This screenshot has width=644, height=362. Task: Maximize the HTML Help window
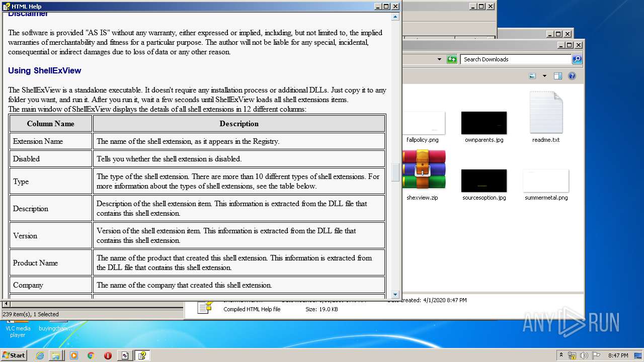[x=386, y=7]
